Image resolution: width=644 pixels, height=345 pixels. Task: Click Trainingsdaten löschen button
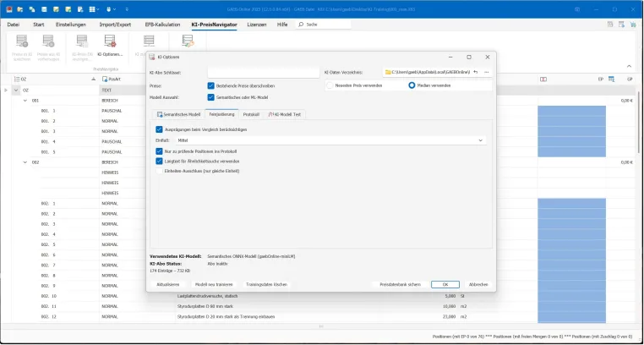[266, 284]
